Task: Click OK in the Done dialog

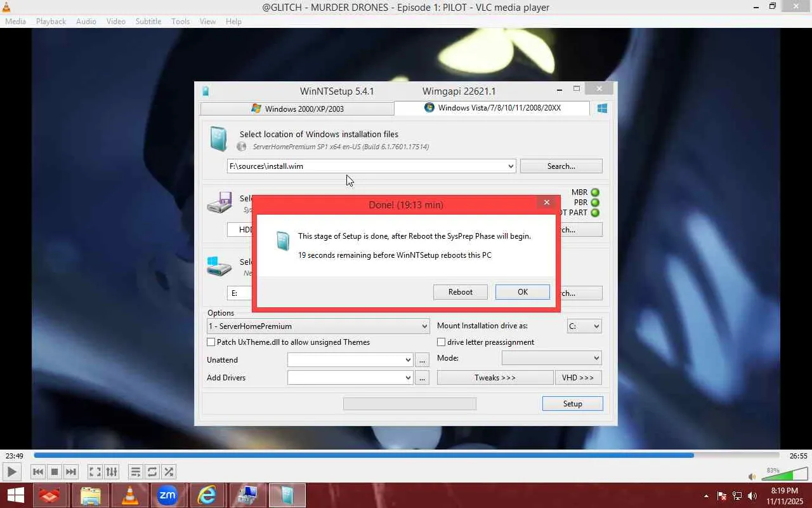Action: 523,292
